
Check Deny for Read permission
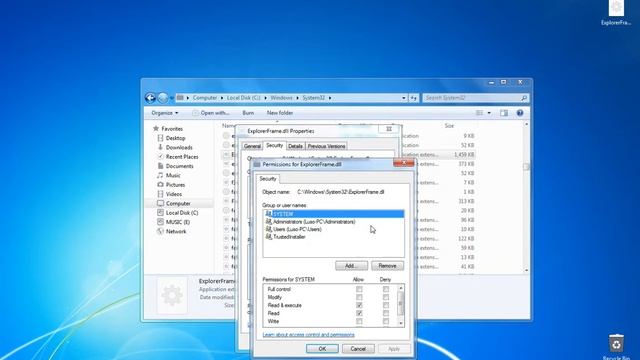(x=386, y=313)
